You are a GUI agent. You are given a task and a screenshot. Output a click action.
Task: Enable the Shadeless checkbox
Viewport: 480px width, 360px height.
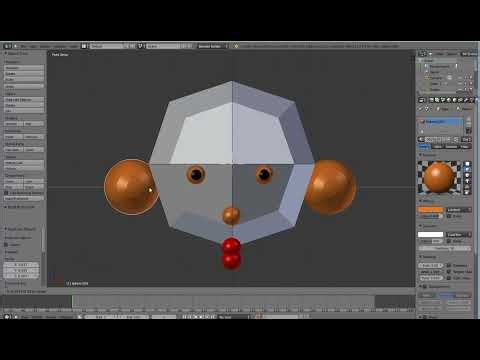(x=449, y=265)
